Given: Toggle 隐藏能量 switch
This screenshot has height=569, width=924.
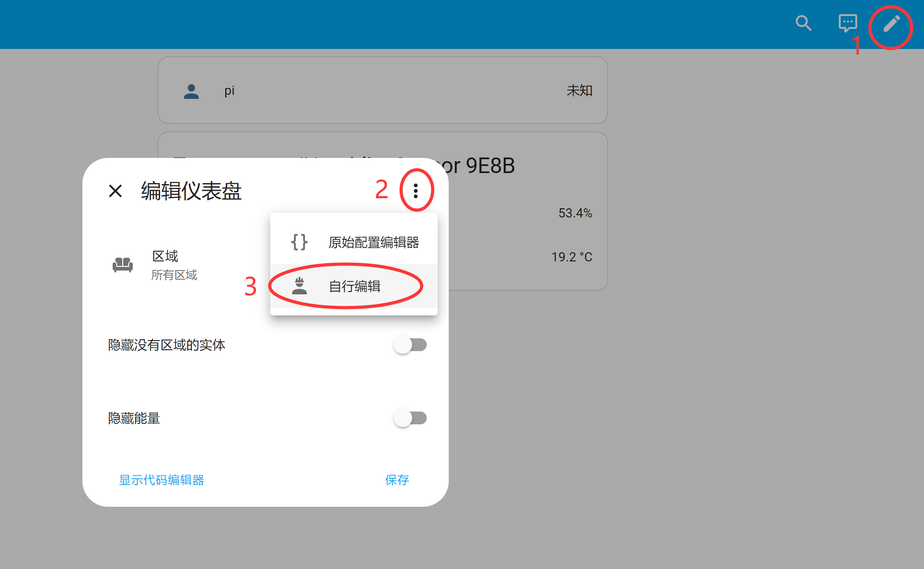Looking at the screenshot, I should (x=410, y=418).
